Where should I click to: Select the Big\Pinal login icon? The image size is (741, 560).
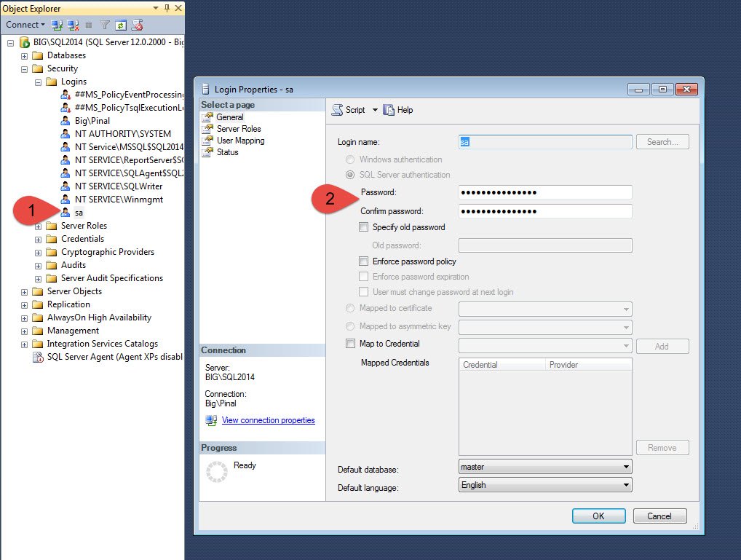[x=66, y=121]
